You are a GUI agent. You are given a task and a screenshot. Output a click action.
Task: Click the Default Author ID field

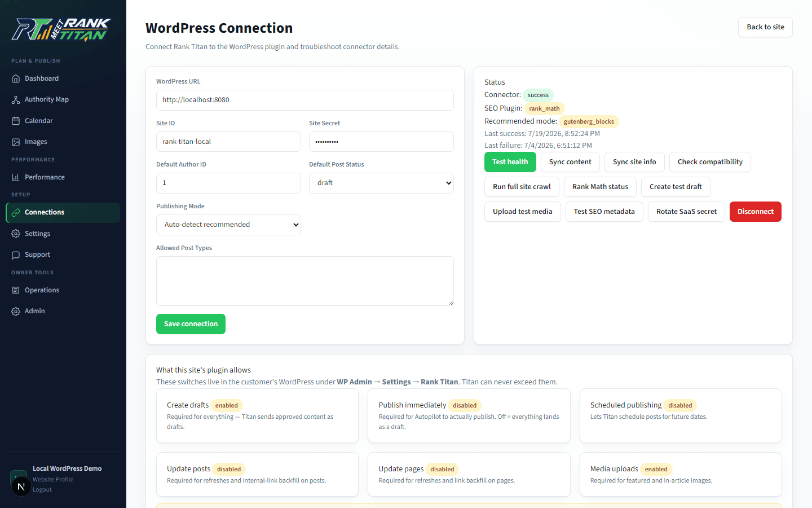tap(228, 183)
